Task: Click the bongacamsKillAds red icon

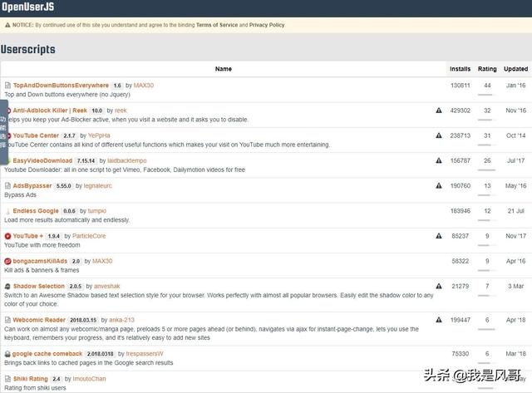Action: pyautogui.click(x=7, y=262)
